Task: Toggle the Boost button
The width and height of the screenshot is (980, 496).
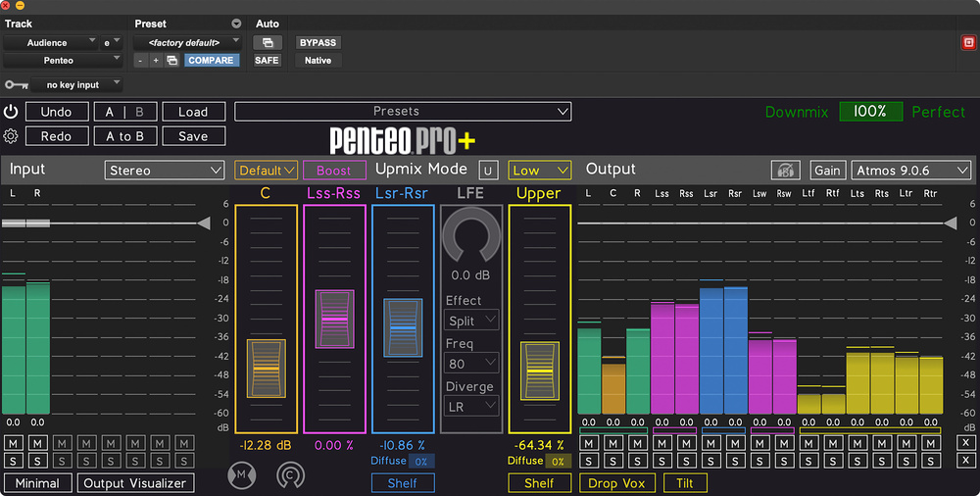Action: 334,171
